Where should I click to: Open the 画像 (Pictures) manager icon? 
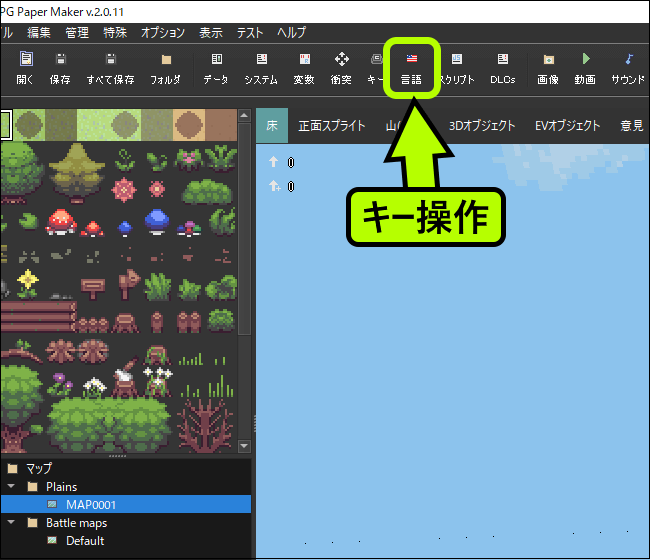[547, 67]
